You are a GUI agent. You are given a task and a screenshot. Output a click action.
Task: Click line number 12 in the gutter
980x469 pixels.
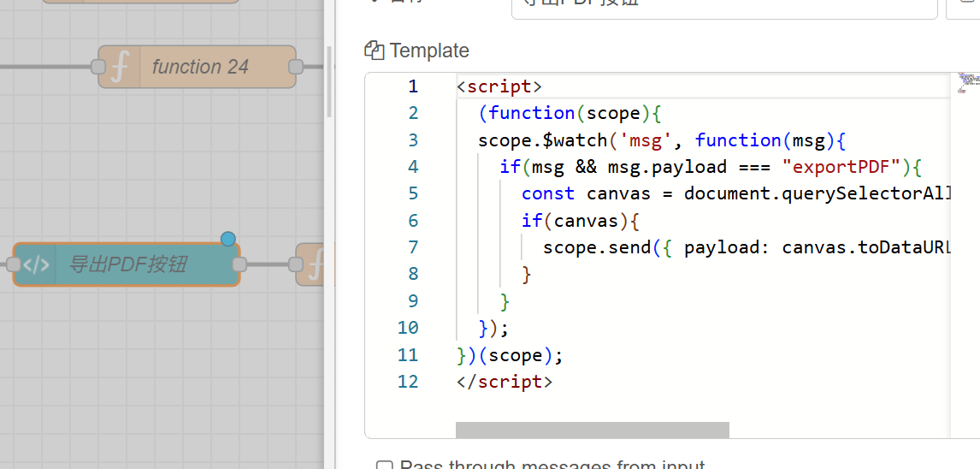pyautogui.click(x=408, y=382)
